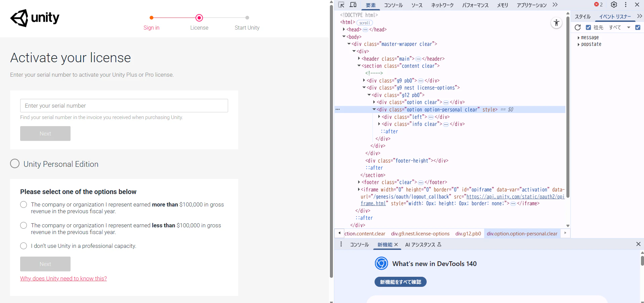Show the red error count indicator
Image resolution: width=644 pixels, height=303 pixels.
[x=598, y=5]
